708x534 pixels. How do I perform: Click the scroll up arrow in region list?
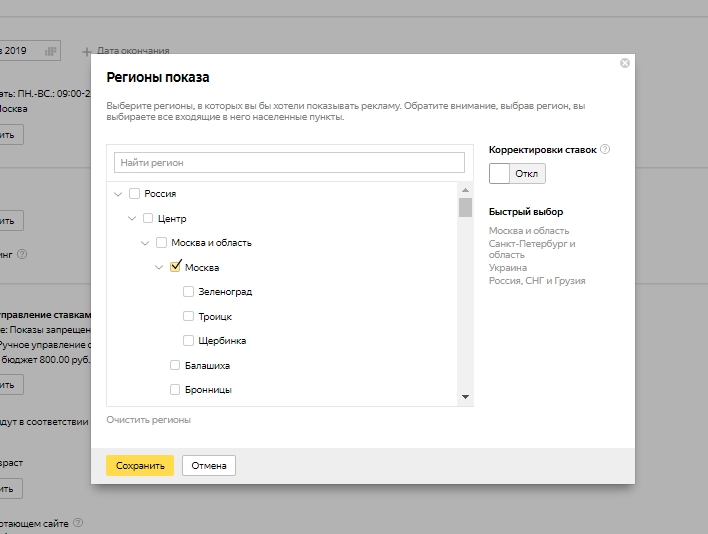pyautogui.click(x=465, y=190)
